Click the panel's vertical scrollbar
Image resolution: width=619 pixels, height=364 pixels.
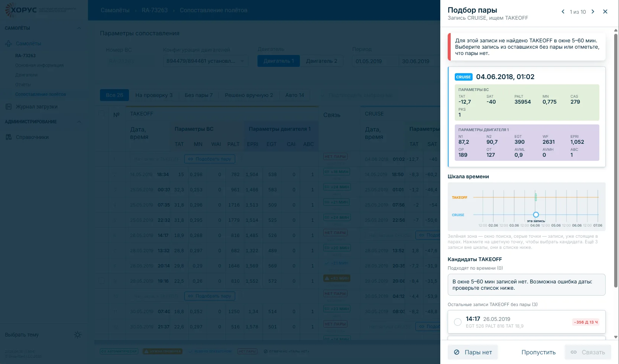(x=616, y=160)
